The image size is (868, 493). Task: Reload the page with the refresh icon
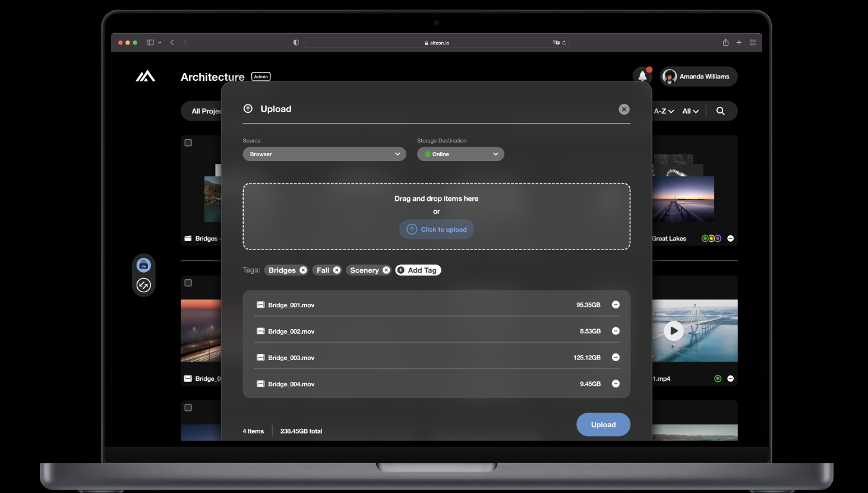pos(564,43)
